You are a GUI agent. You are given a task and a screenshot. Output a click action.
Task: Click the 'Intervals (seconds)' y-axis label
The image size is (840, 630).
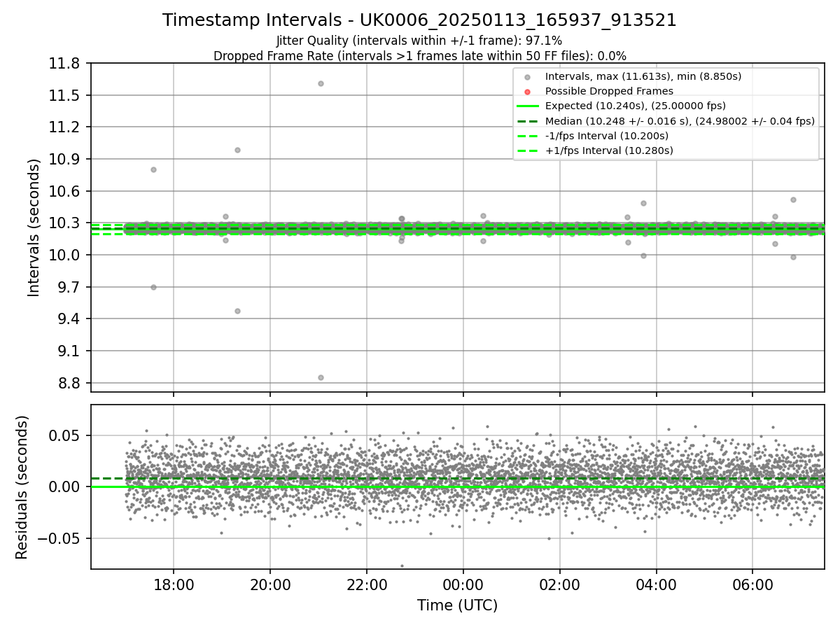coord(34,227)
